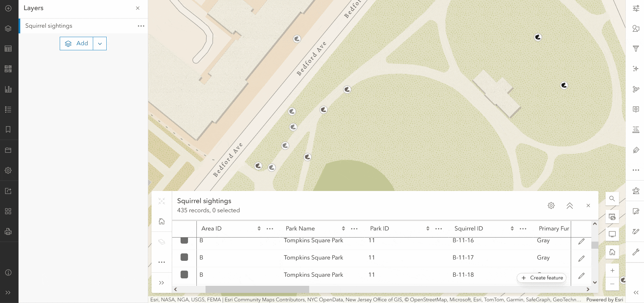Open the Sketch icon in right toolbar
Viewport: 644px width, 303px height.
pyautogui.click(x=636, y=231)
